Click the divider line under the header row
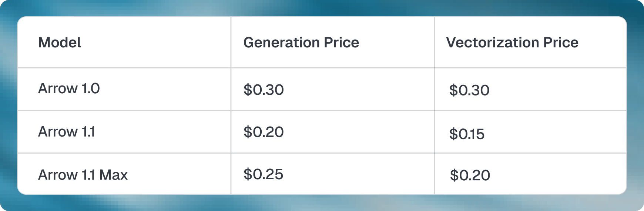This screenshot has height=211, width=644. (x=322, y=68)
